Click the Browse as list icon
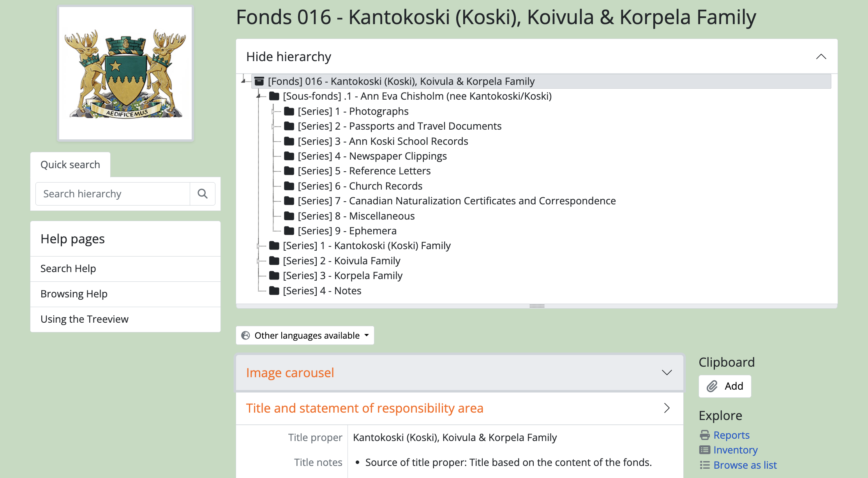Viewport: 868px width, 478px height. pos(705,465)
